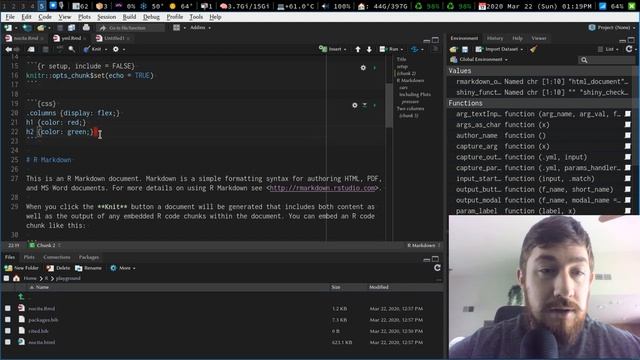Click the workspace panes grid icon
This screenshot has width=640, height=360.
pyautogui.click(x=176, y=28)
